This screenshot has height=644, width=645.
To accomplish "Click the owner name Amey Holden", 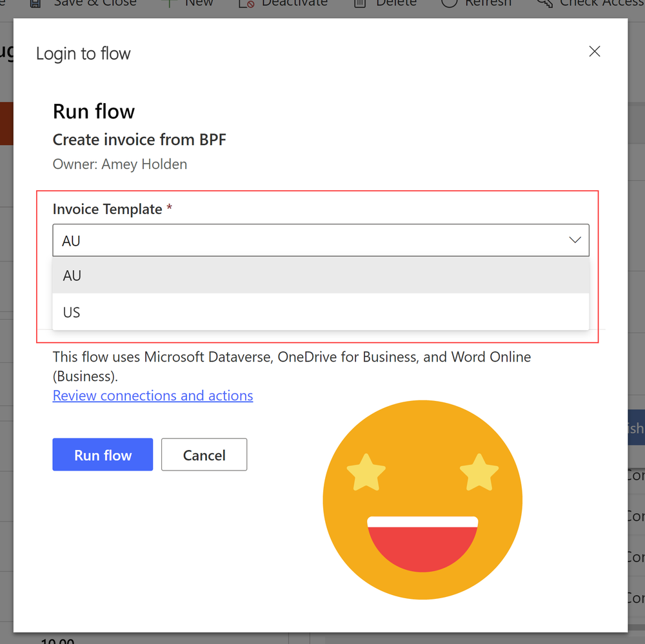I will (x=144, y=164).
